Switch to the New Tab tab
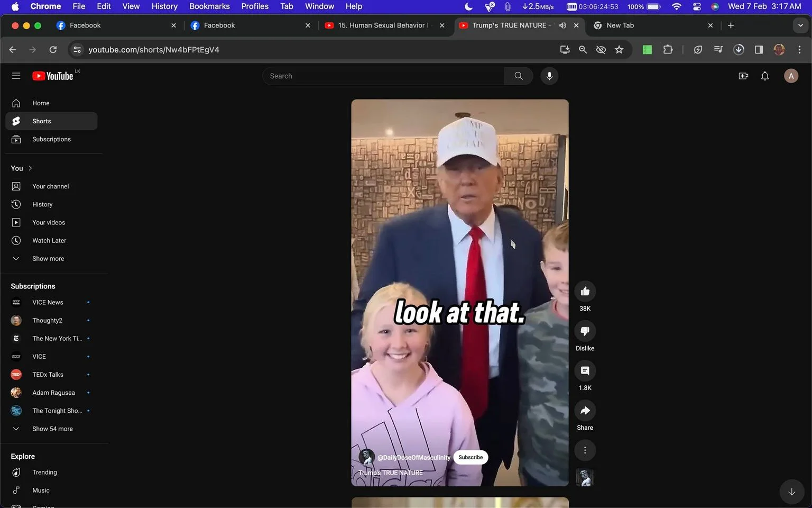This screenshot has height=508, width=812. pos(620,25)
